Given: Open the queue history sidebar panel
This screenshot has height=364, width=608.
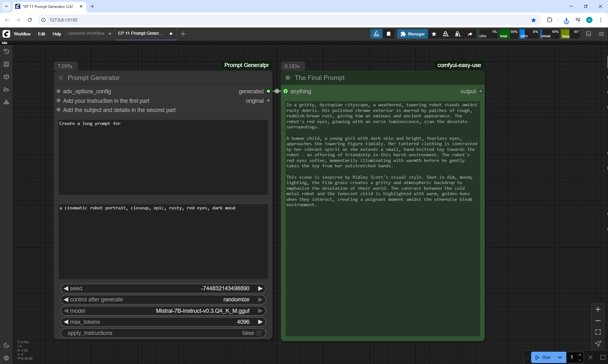Looking at the screenshot, I should [x=6, y=52].
